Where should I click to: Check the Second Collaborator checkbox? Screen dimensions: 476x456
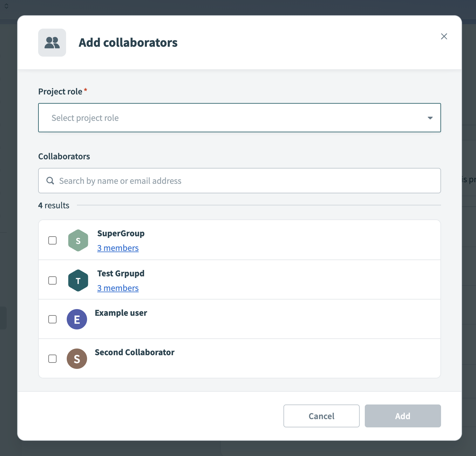click(52, 358)
